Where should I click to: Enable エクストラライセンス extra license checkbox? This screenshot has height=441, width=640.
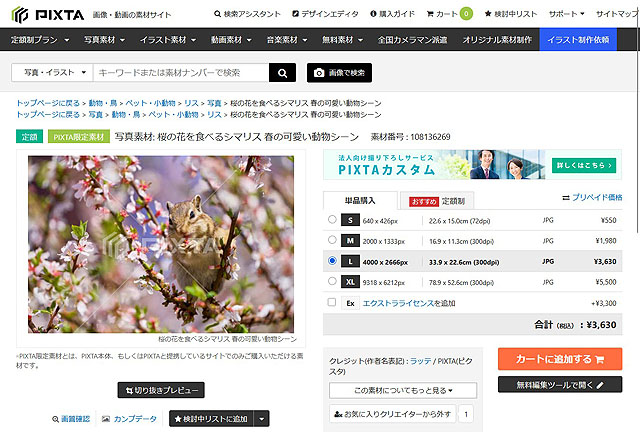[x=332, y=302]
